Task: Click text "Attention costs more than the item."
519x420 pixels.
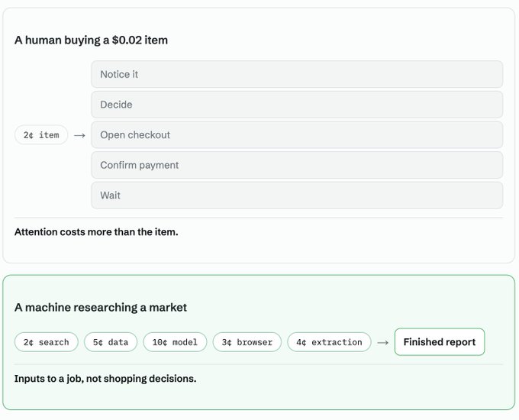Action: coord(96,232)
